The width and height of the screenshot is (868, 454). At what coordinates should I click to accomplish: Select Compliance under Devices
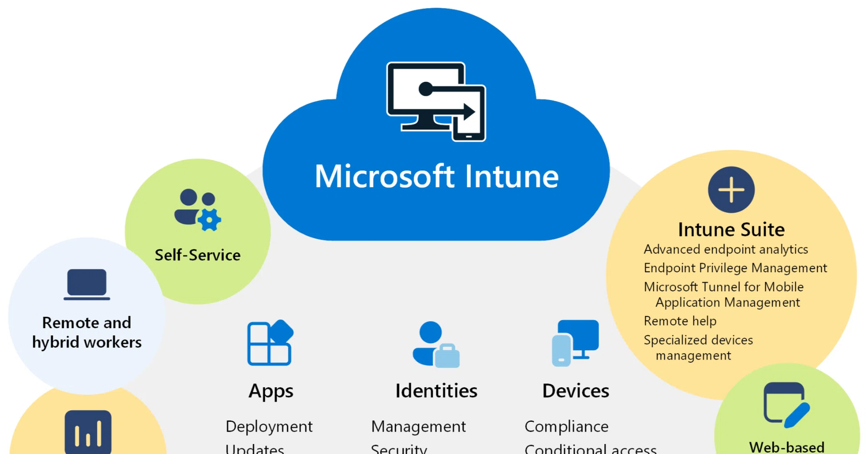[x=566, y=426]
